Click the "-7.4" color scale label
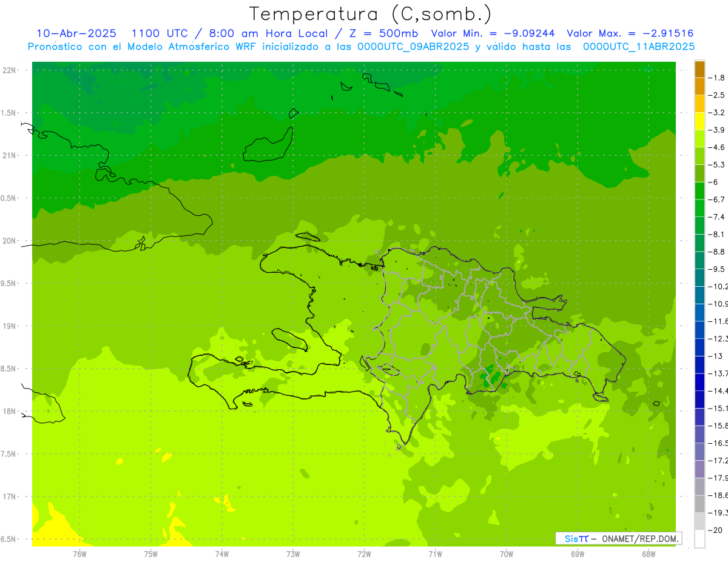 click(x=716, y=217)
